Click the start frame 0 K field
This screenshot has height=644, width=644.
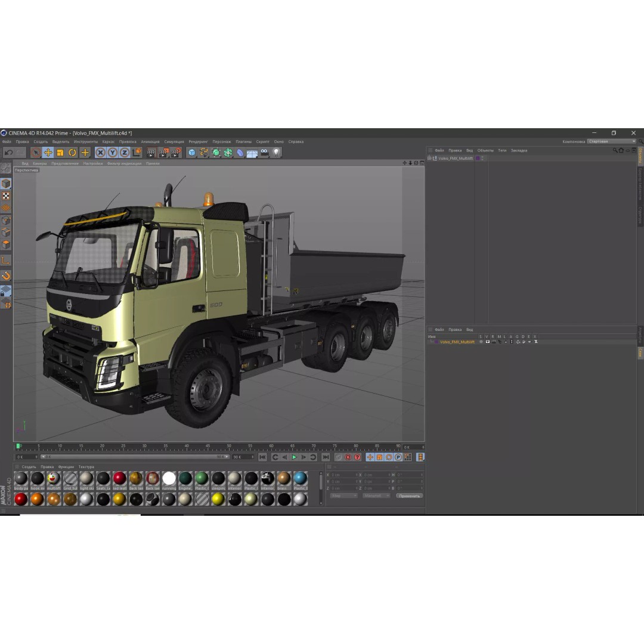tap(27, 457)
